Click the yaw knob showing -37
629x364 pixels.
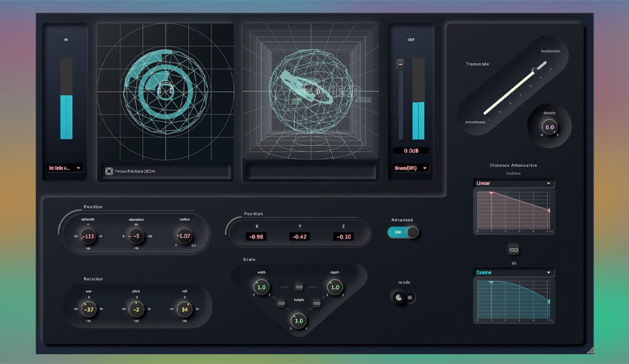coord(88,310)
